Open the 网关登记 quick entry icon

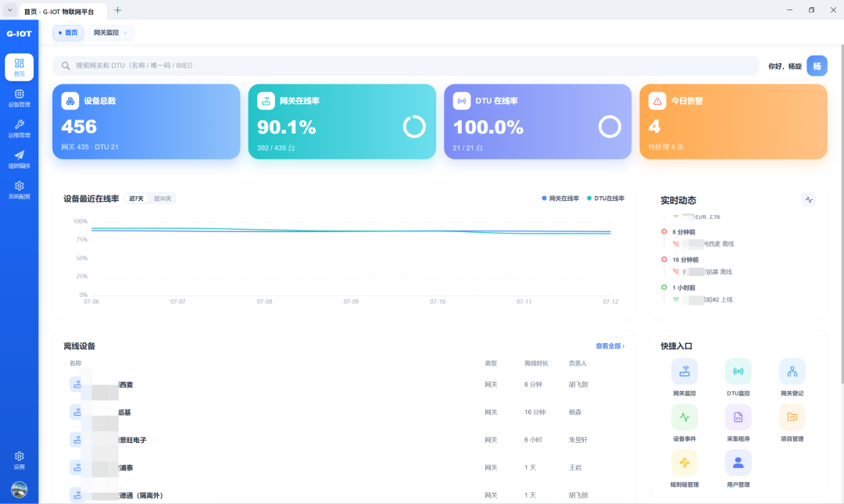click(x=792, y=371)
